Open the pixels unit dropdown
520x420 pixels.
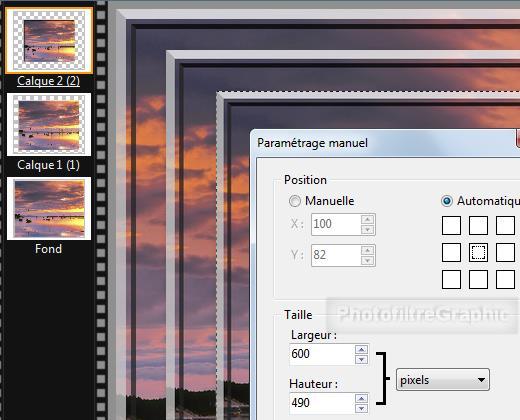(x=443, y=380)
